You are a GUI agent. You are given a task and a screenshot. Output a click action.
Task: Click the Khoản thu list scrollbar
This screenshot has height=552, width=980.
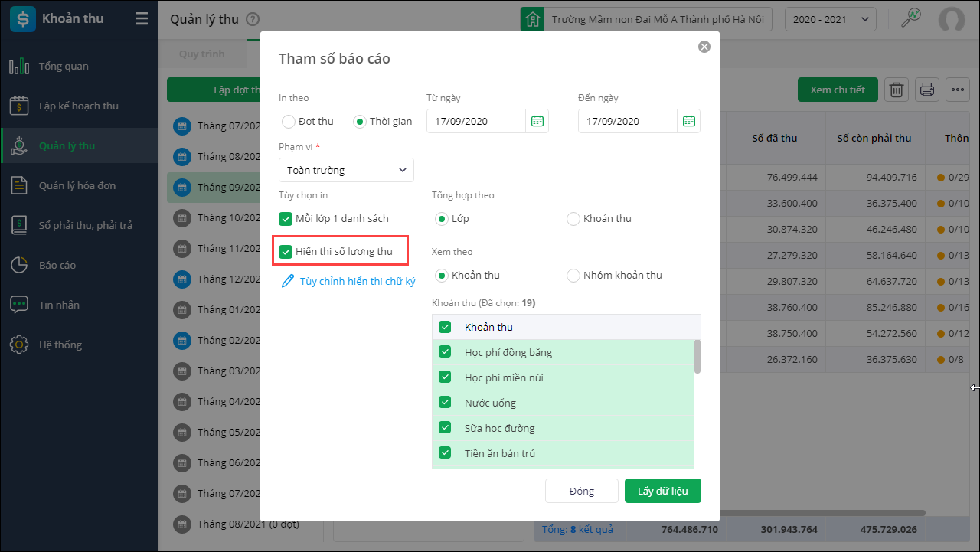point(697,357)
